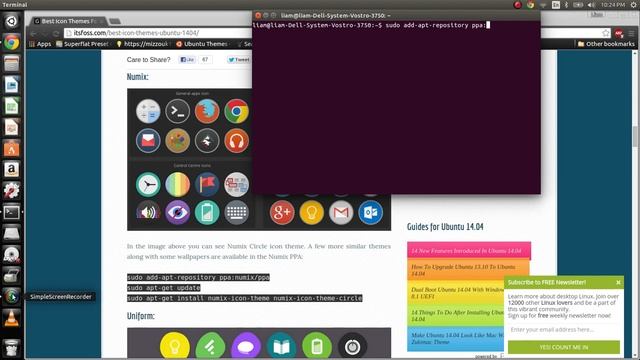This screenshot has height=360, width=640.
Task: Click the Numix battery icon image
Action: click(207, 212)
